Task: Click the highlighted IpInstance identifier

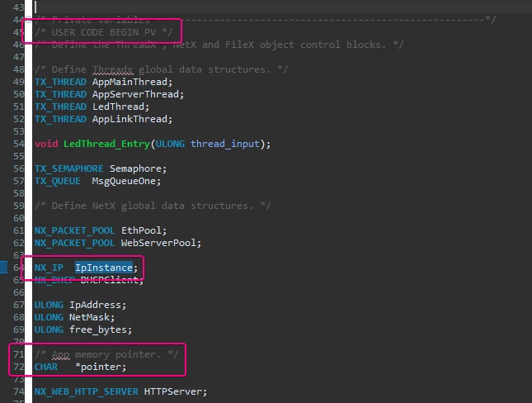Action: coord(104,268)
